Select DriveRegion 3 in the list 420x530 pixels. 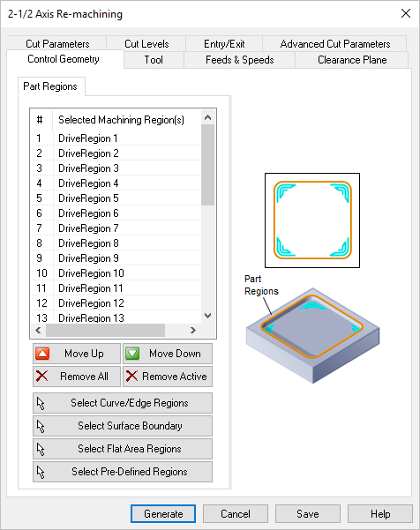116,168
